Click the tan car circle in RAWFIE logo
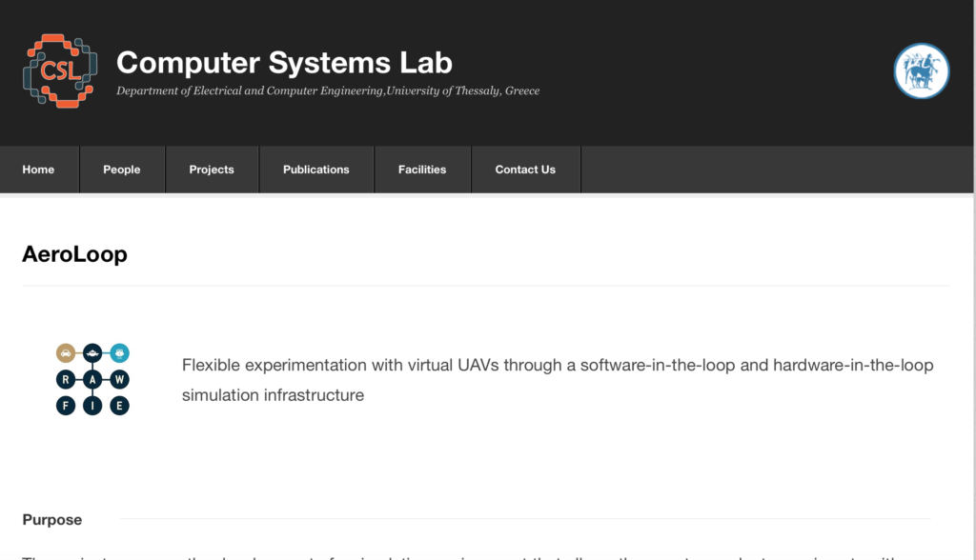The image size is (976, 560). pyautogui.click(x=66, y=353)
